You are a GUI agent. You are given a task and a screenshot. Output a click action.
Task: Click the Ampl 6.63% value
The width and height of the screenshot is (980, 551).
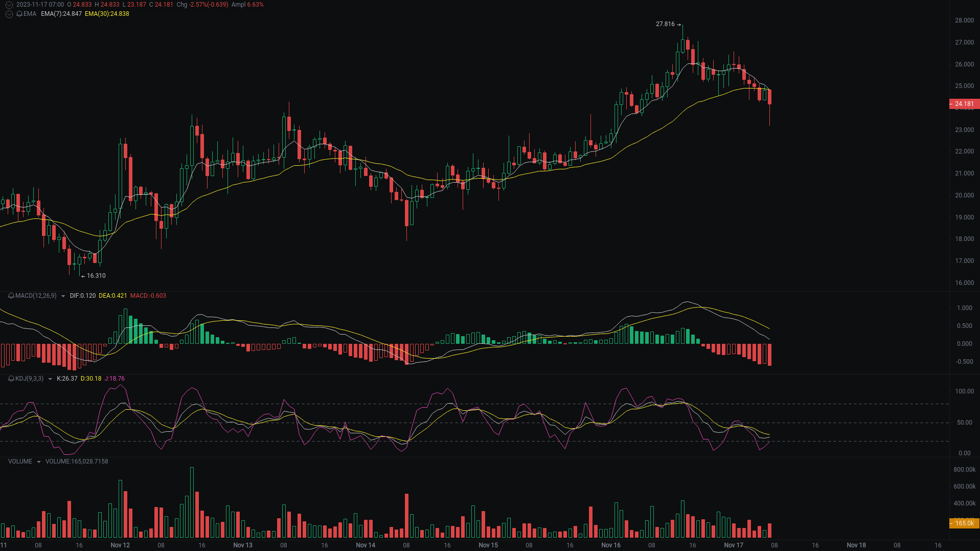tap(247, 5)
